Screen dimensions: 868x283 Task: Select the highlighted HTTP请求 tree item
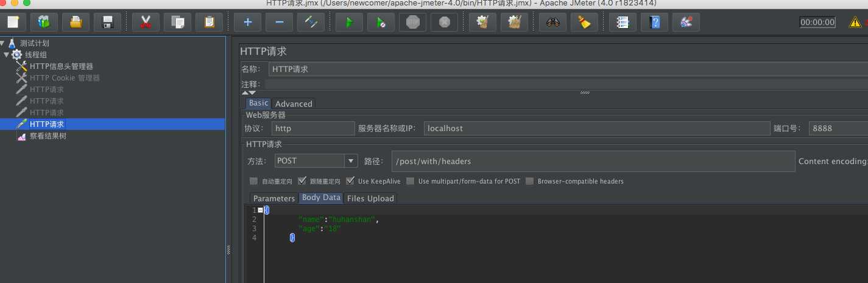[x=47, y=124]
